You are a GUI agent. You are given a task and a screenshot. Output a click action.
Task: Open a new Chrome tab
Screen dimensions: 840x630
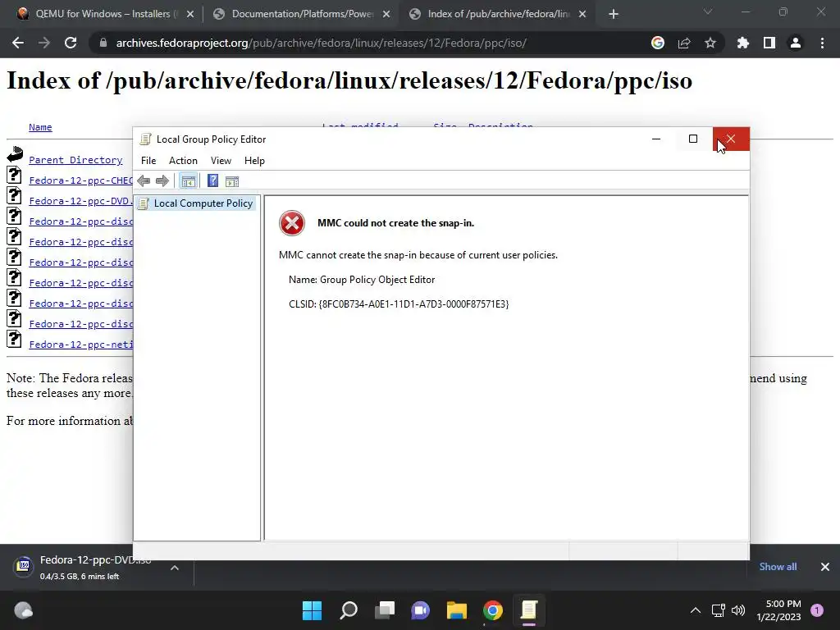point(614,15)
